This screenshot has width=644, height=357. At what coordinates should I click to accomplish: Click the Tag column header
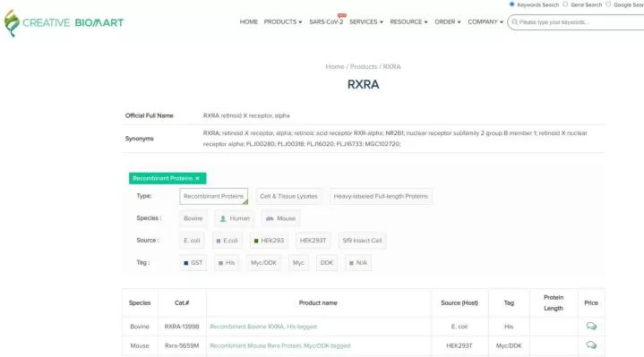tap(509, 303)
